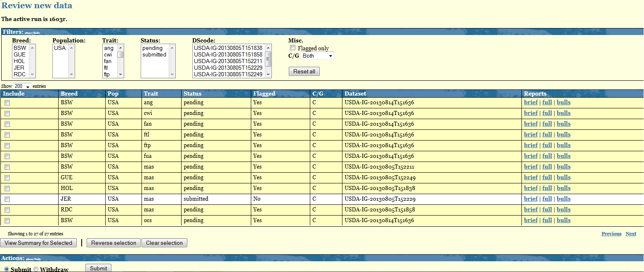The height and width of the screenshot is (272, 644).
Task: Open the C/G Both dropdown
Action: click(x=317, y=56)
